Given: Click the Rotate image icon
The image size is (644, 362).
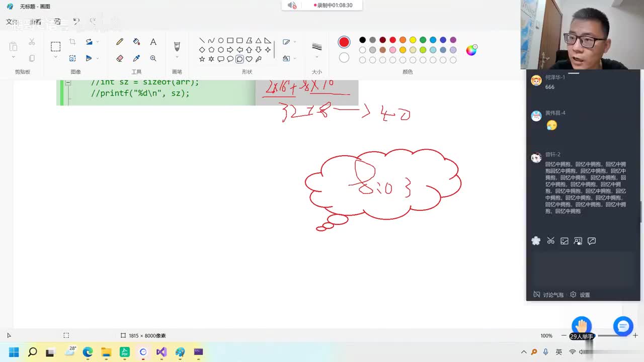Looking at the screenshot, I should pos(89,42).
